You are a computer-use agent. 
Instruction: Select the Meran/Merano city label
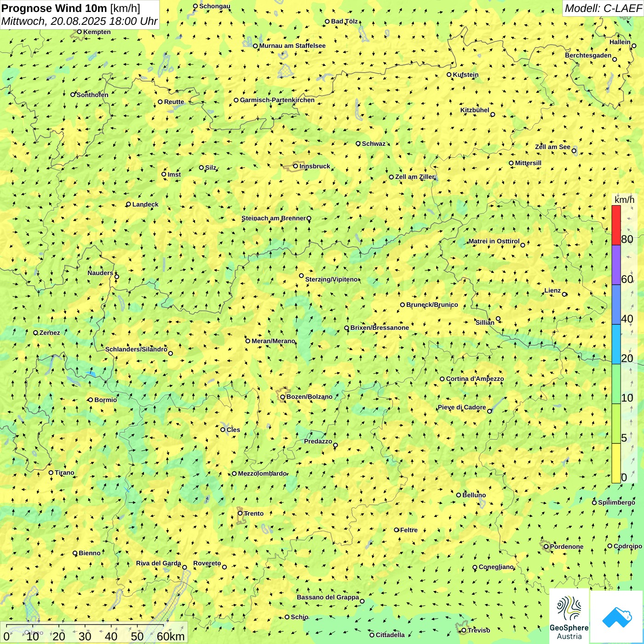point(273,341)
